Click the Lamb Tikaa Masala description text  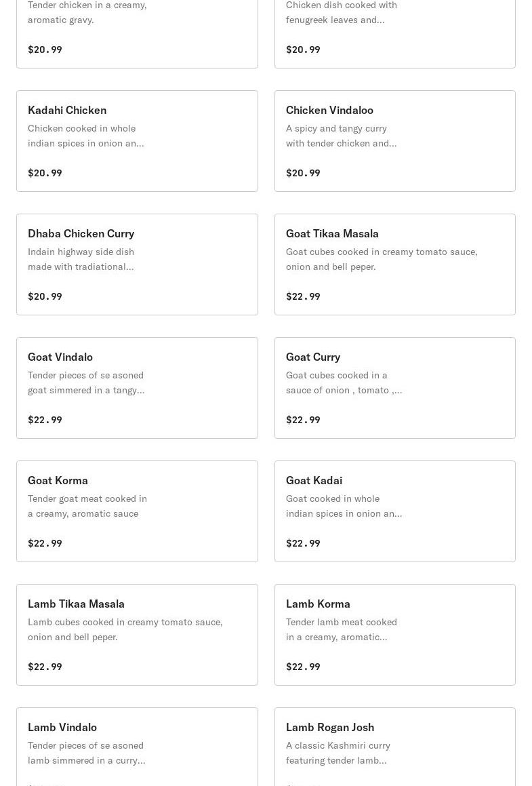coord(125,629)
